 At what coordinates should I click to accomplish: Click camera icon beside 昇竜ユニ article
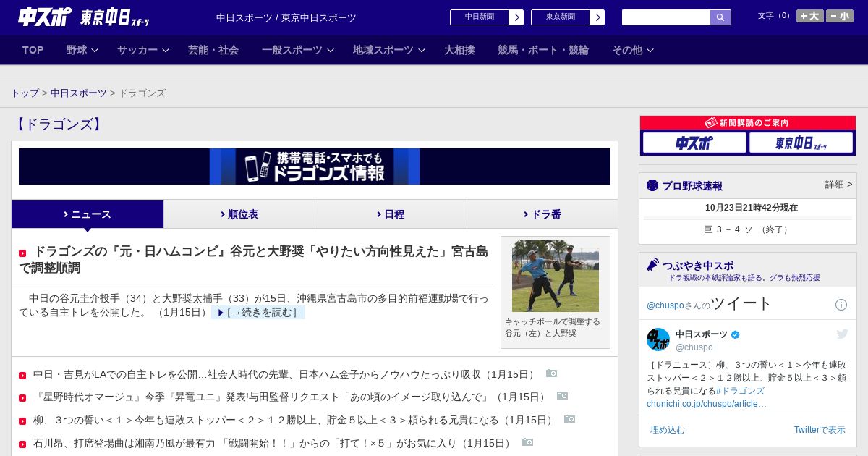562,396
